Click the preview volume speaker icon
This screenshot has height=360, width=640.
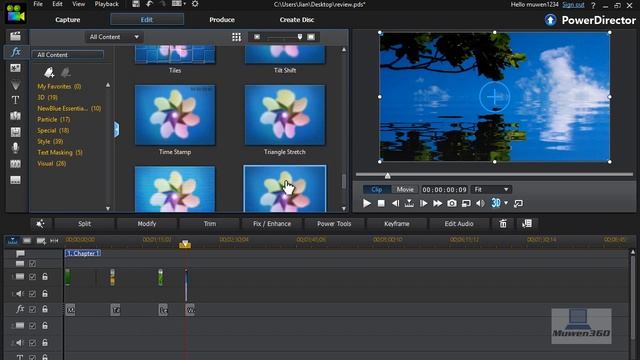tap(480, 203)
